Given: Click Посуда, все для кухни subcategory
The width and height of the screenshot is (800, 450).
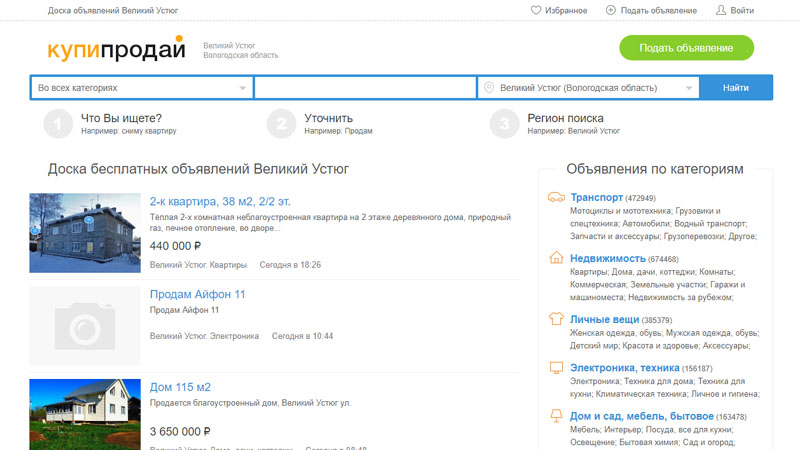Looking at the screenshot, I should 688,430.
